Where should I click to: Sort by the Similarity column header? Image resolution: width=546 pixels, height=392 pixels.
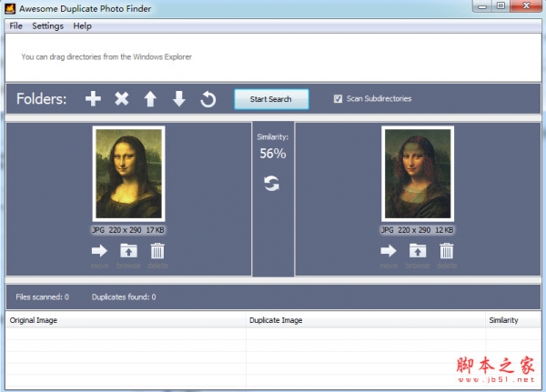click(x=513, y=320)
